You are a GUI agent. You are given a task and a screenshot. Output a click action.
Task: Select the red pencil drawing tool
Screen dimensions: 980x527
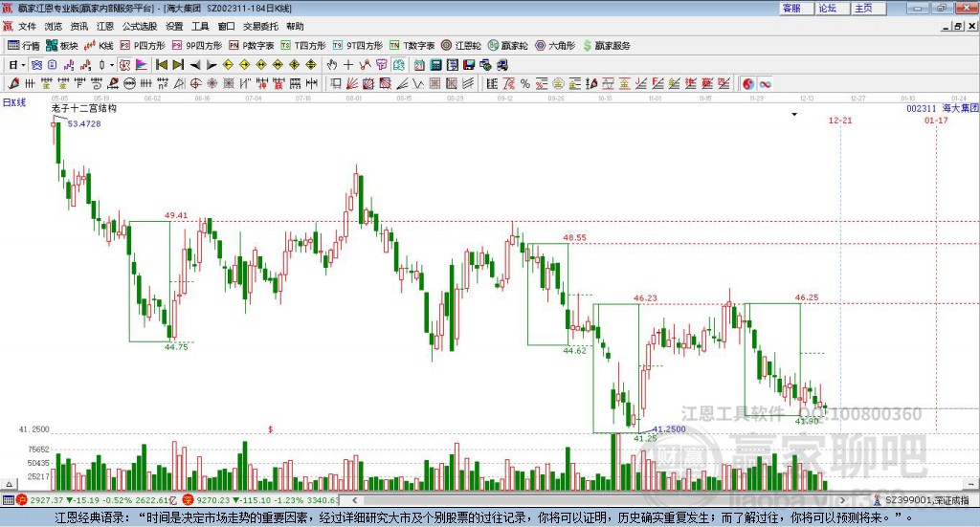[13, 83]
